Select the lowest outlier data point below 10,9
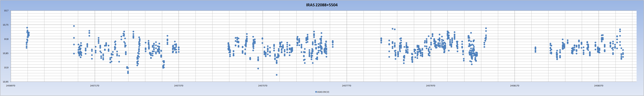The height and width of the screenshot is (96, 644). [277, 75]
